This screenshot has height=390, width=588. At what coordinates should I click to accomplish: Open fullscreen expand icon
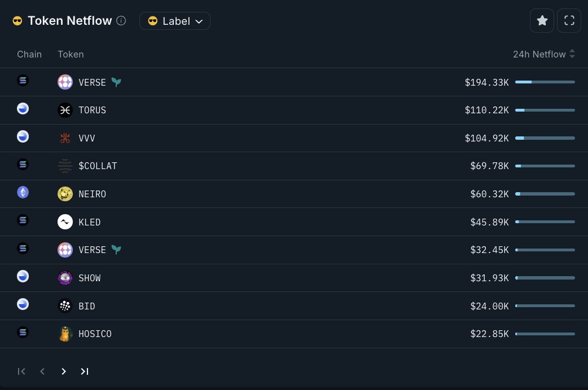569,21
